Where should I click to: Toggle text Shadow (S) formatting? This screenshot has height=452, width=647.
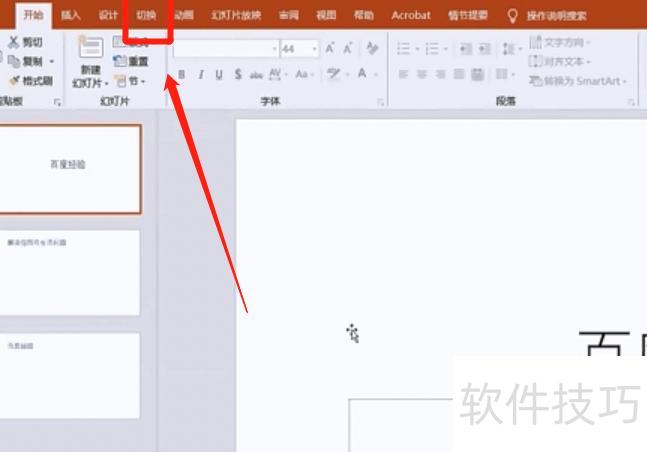click(x=238, y=74)
